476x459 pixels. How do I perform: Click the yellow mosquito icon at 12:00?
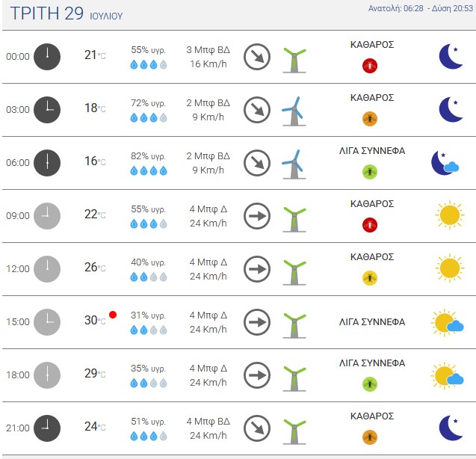pos(370,277)
